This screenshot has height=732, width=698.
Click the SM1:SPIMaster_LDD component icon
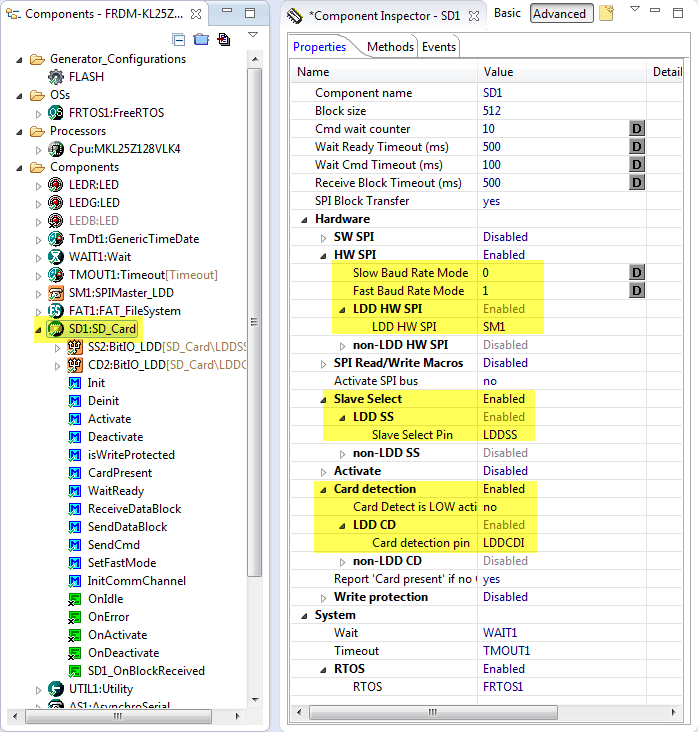pyautogui.click(x=57, y=293)
